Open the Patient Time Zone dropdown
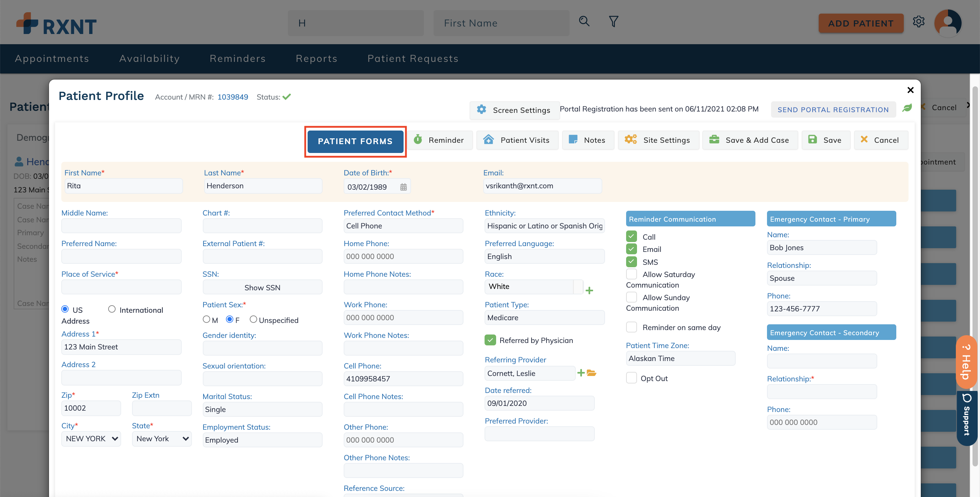The image size is (980, 497). coord(681,358)
